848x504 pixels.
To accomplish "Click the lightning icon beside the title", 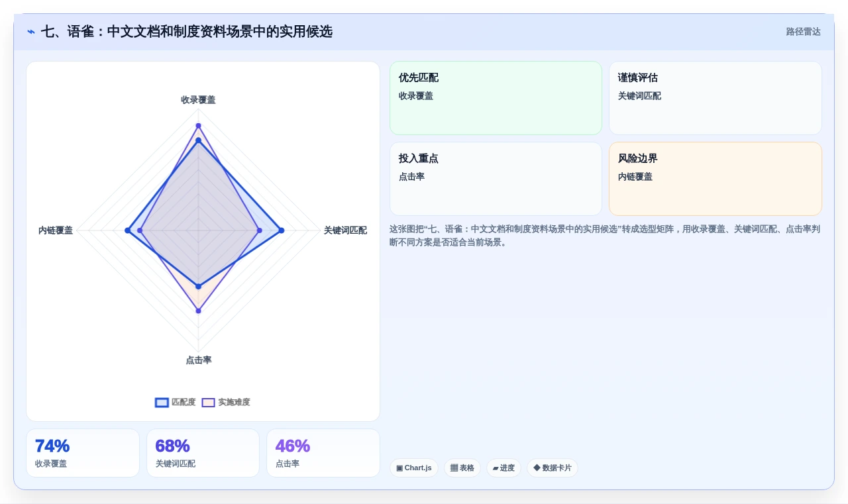I will coord(31,32).
